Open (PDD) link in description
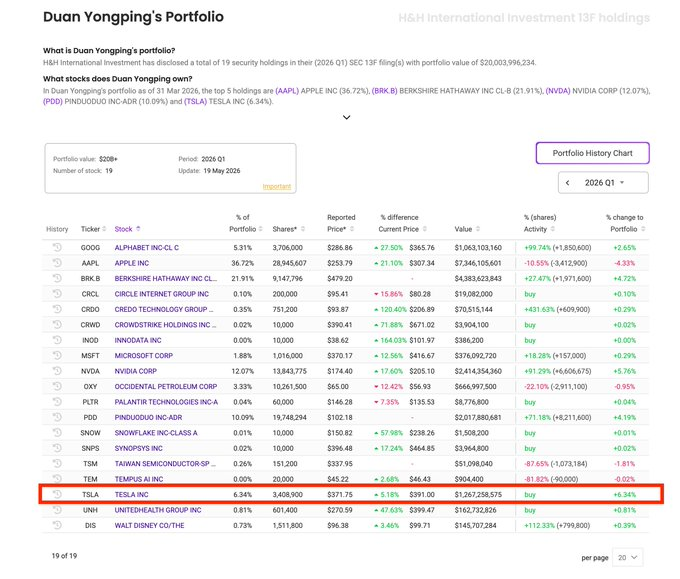 (x=53, y=101)
